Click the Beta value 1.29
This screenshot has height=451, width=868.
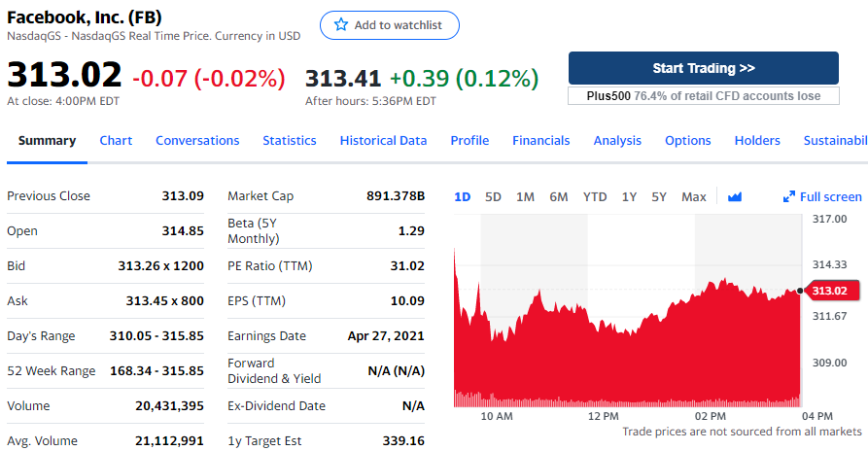(411, 230)
